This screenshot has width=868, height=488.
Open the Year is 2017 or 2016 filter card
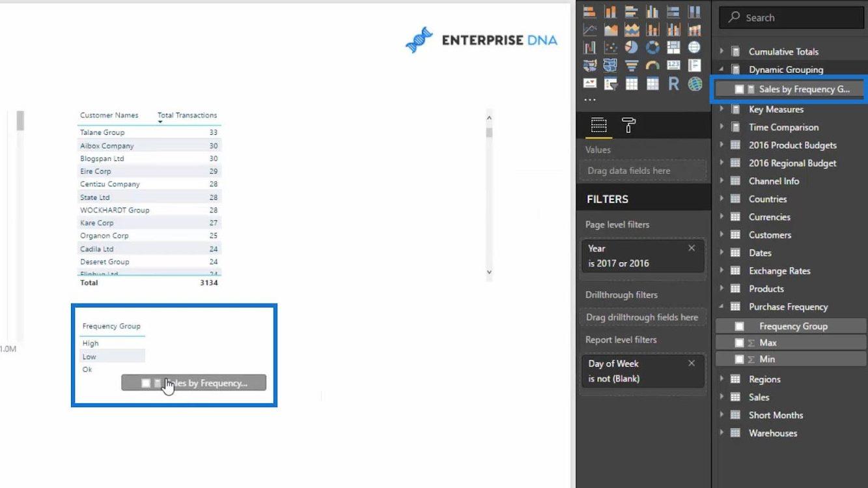click(643, 256)
